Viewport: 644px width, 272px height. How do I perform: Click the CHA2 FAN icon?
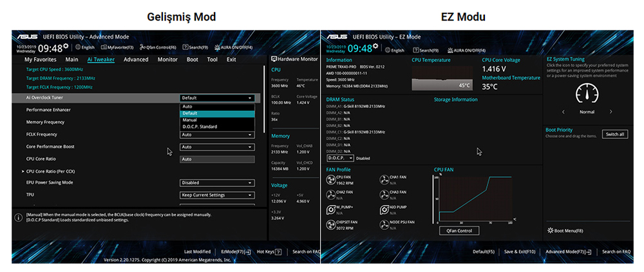tap(330, 195)
